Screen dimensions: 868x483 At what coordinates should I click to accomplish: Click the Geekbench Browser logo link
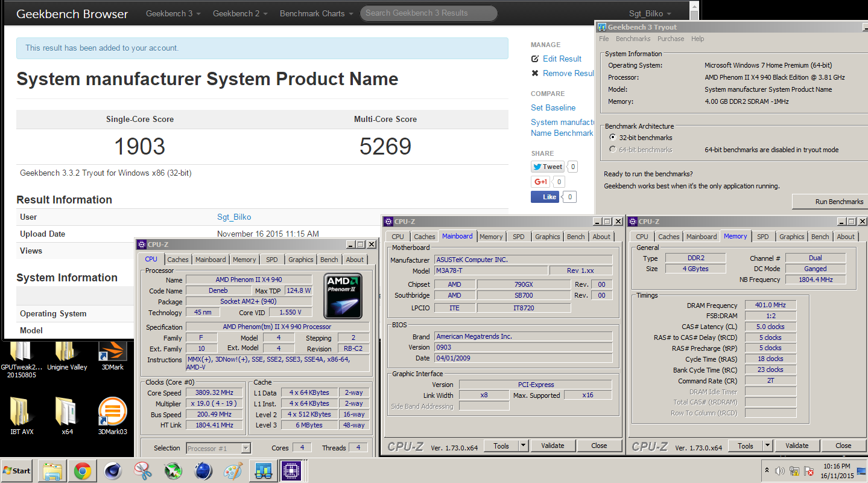pyautogui.click(x=72, y=14)
